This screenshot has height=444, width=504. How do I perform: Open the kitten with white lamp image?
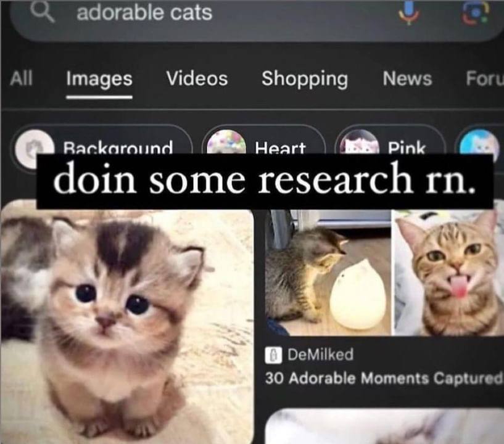pyautogui.click(x=328, y=273)
